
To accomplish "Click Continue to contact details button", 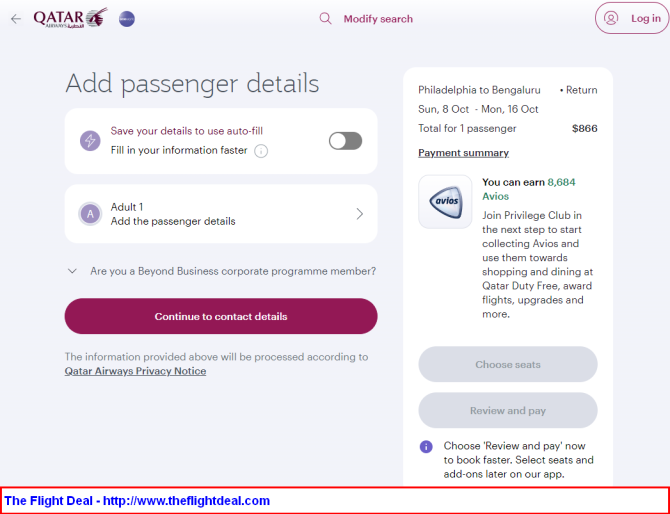I will point(221,316).
